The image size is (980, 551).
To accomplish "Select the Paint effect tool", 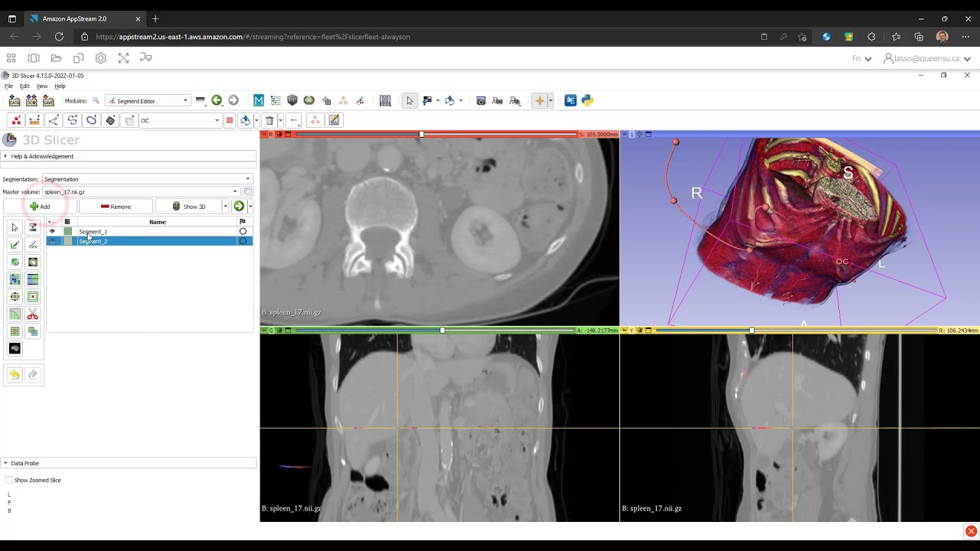I will tap(15, 245).
